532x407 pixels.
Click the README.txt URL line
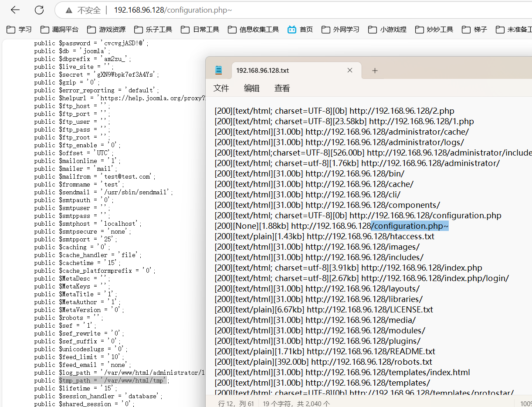pos(325,351)
